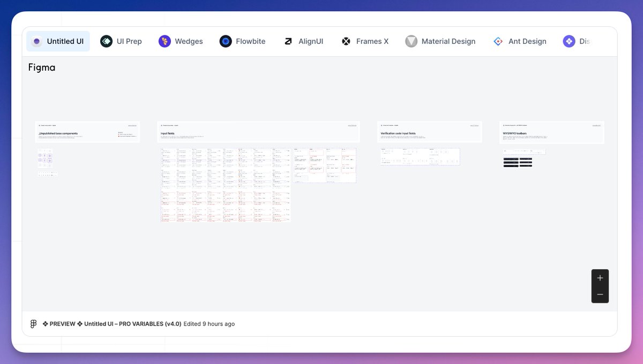The image size is (643, 364).
Task: Click the Figma logo in footer
Action: point(33,324)
